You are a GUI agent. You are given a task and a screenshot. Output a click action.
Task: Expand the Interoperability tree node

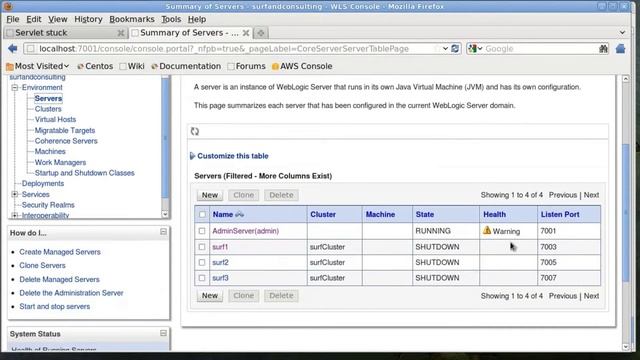(x=15, y=215)
